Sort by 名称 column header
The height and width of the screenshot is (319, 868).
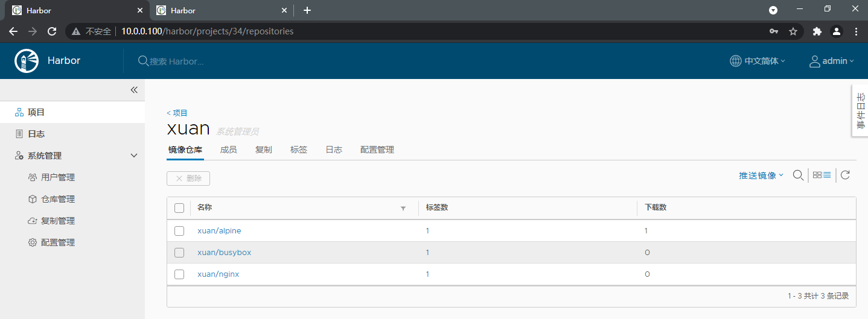click(205, 207)
